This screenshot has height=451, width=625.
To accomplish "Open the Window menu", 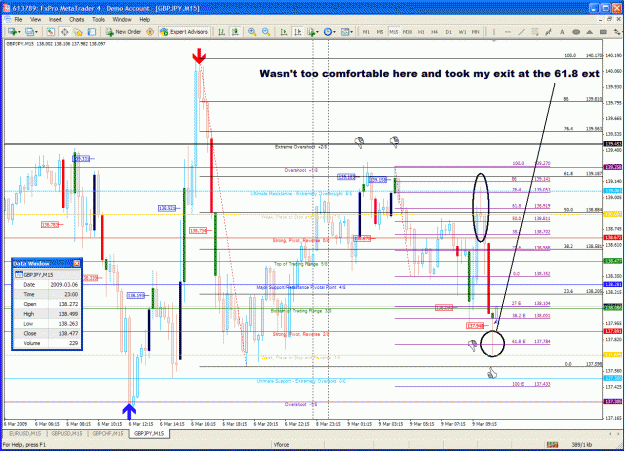I will (122, 19).
